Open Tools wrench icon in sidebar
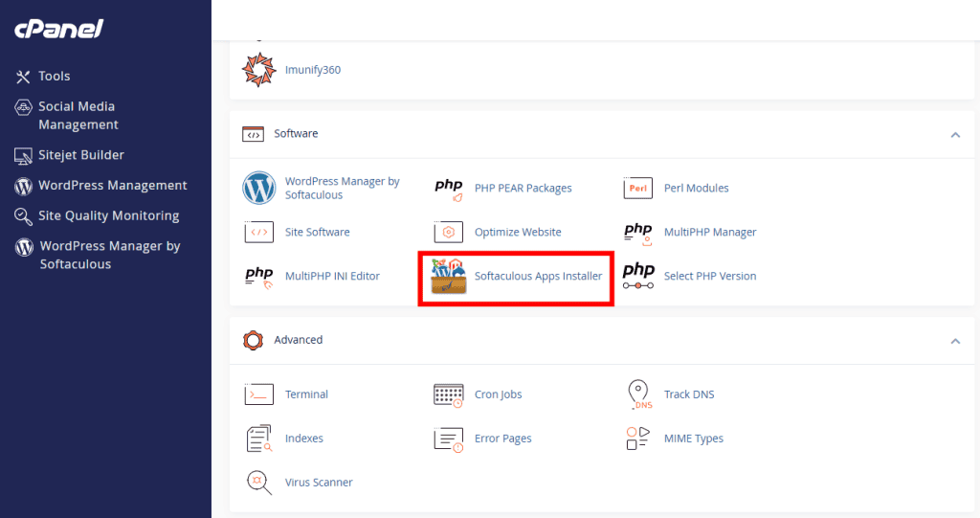The image size is (980, 518). tap(23, 77)
